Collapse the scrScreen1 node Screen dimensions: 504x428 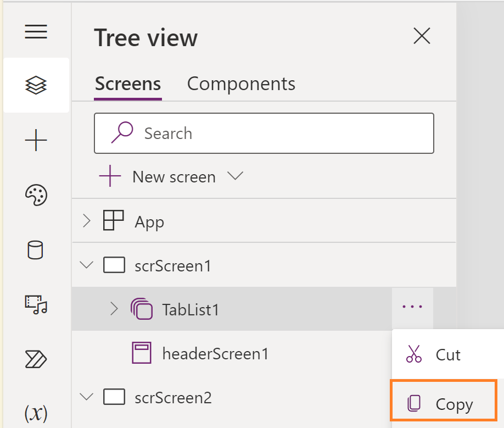pyautogui.click(x=86, y=265)
